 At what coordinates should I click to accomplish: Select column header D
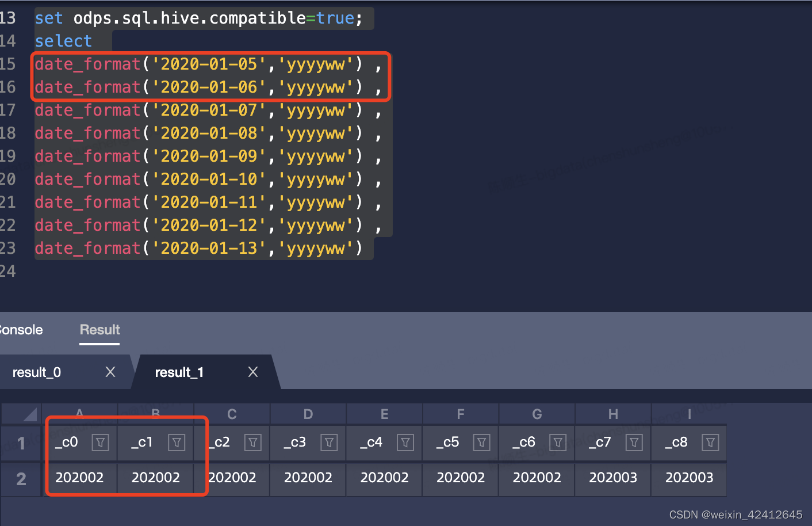coord(308,414)
